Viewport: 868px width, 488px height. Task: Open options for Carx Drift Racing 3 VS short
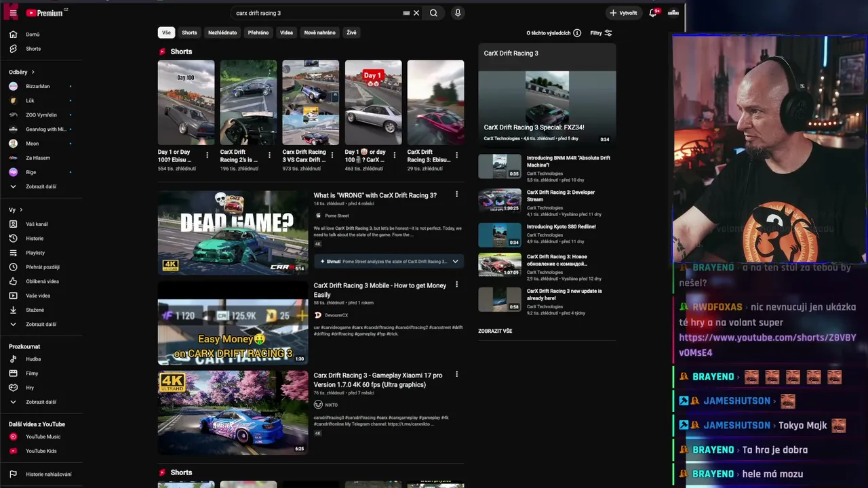332,155
